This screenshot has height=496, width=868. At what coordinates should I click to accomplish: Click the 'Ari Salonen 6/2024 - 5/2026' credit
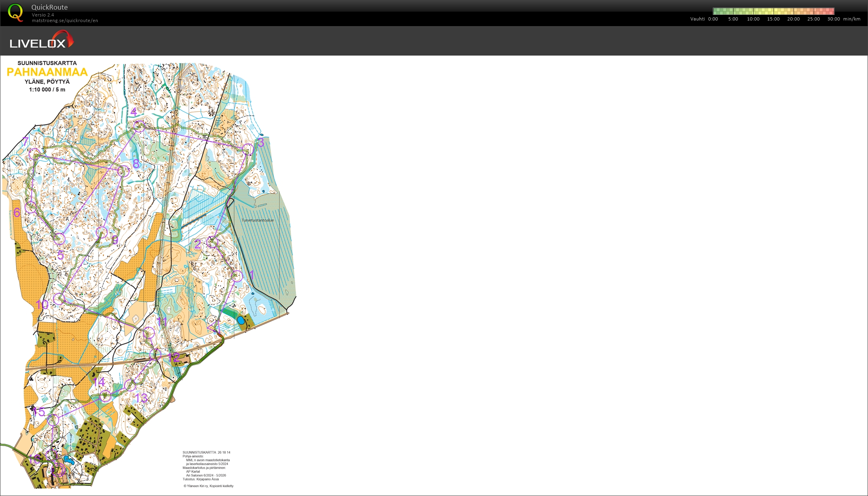tap(206, 476)
